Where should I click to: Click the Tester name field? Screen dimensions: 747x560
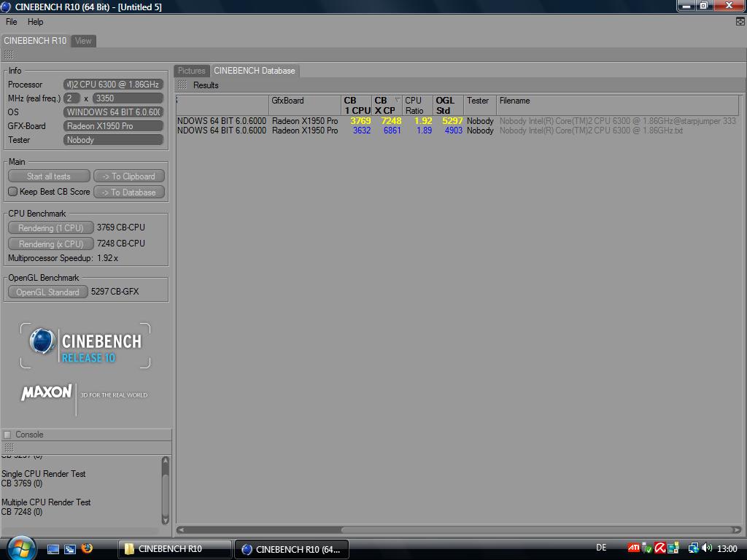pyautogui.click(x=113, y=140)
